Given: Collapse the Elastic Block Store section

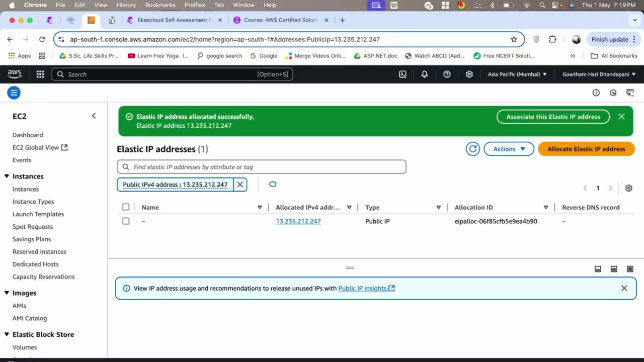Looking at the screenshot, I should (x=7, y=334).
